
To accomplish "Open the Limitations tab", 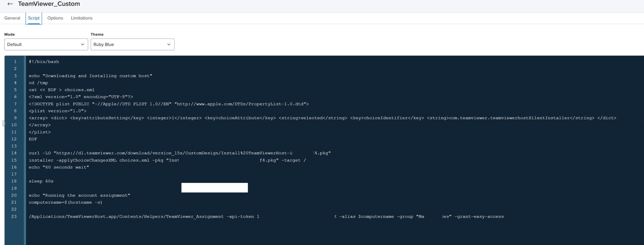I will 81,18.
